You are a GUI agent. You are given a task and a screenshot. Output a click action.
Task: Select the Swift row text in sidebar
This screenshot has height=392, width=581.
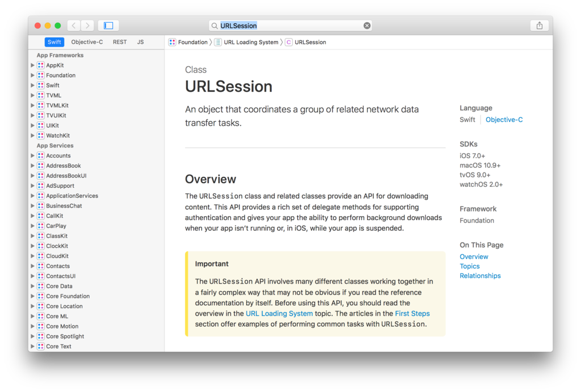53,85
